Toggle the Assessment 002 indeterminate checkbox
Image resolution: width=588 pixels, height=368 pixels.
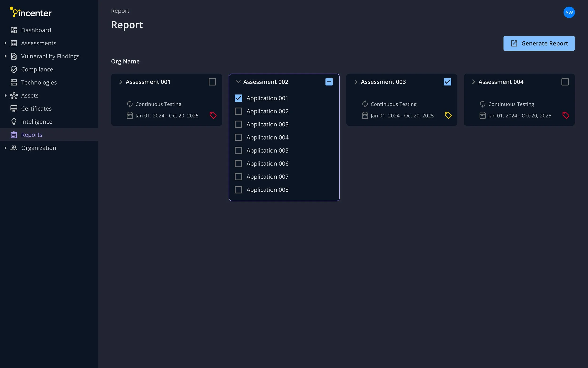(x=329, y=82)
